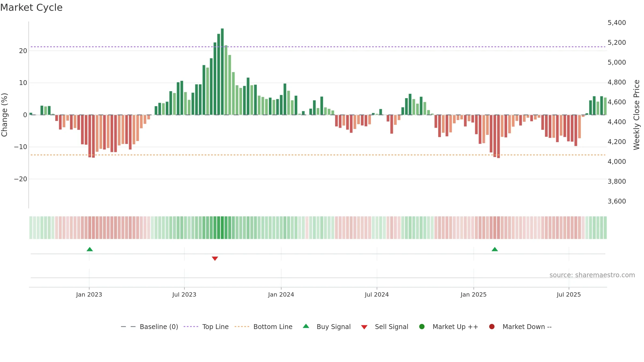
Task: Click the 5,000 price axis label
Action: (x=617, y=62)
